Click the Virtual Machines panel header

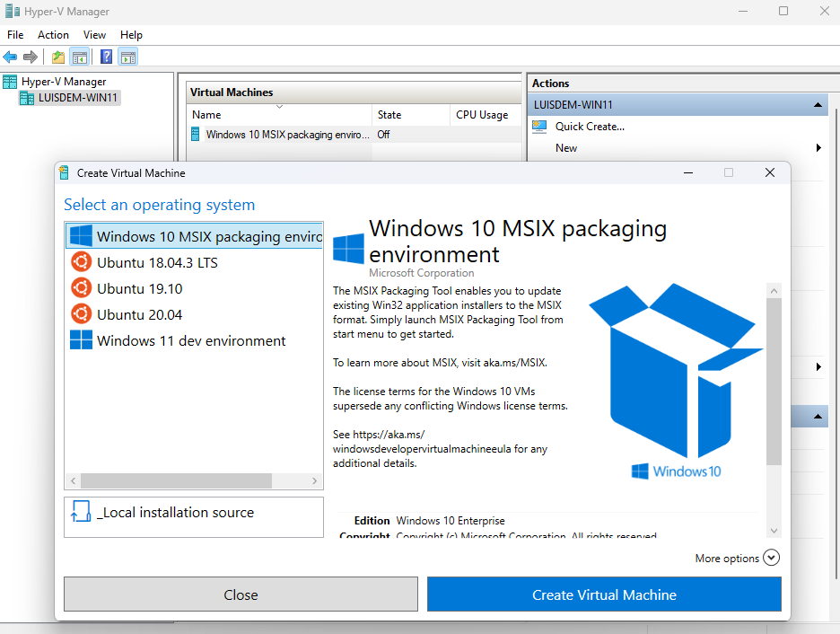[354, 92]
